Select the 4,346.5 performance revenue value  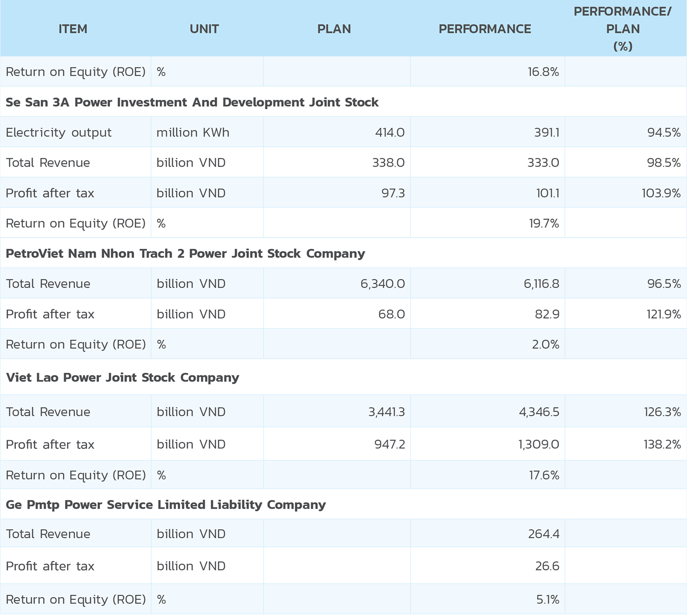[539, 412]
